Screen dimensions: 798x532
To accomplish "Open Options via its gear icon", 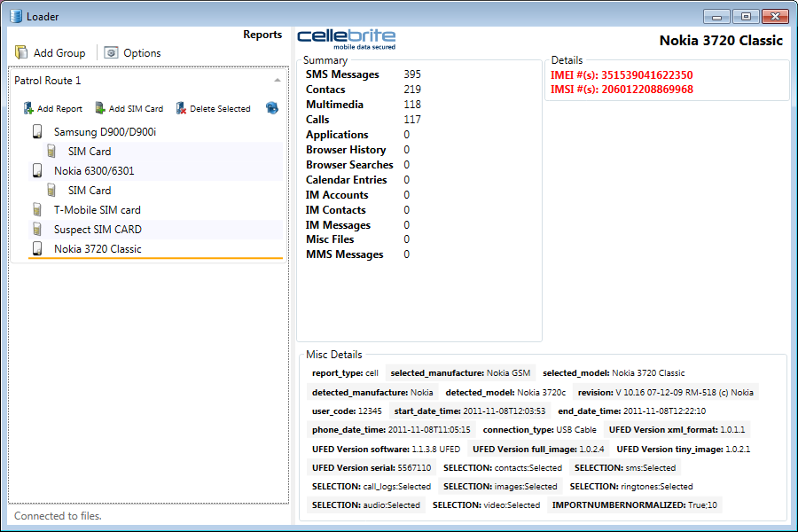I will tap(111, 52).
